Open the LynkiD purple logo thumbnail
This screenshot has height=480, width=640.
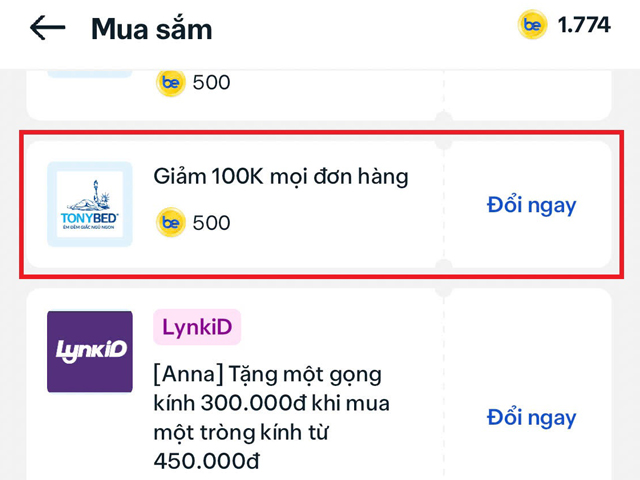click(x=90, y=352)
